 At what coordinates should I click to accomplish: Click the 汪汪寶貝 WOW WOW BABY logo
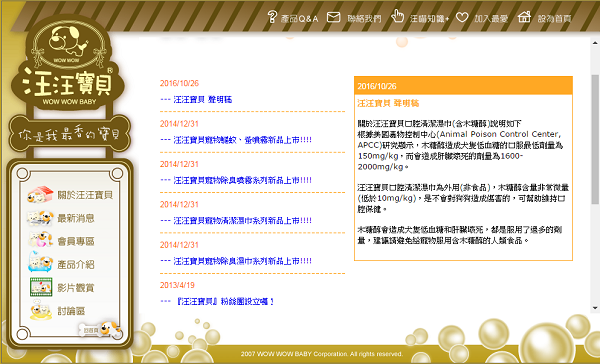68,63
